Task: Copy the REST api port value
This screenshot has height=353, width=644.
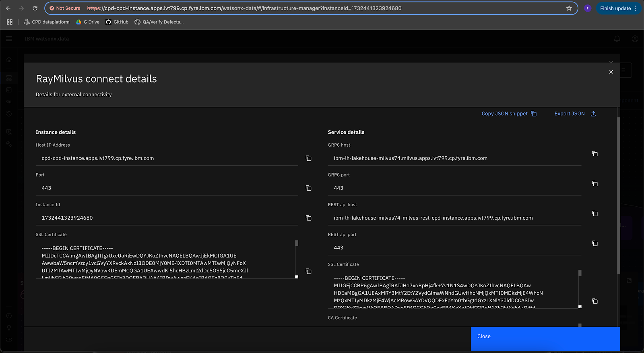Action: [595, 243]
